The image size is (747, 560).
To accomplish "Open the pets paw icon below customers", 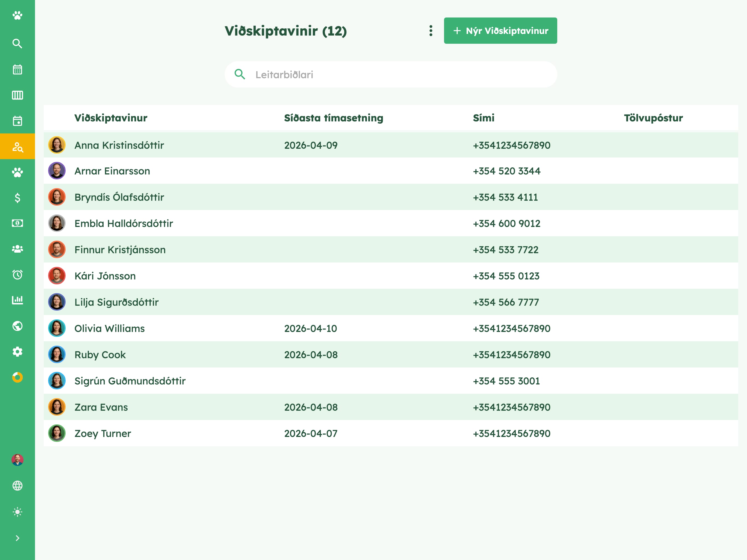I will 17,172.
